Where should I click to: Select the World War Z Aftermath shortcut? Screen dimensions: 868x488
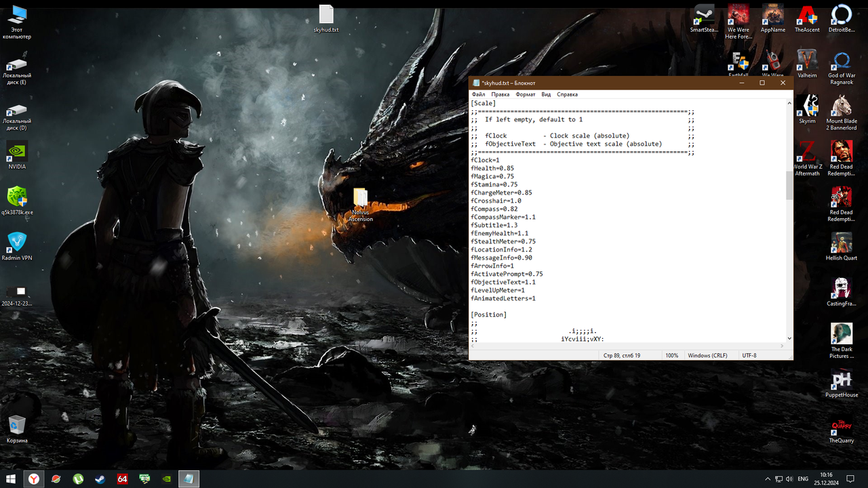pos(807,158)
